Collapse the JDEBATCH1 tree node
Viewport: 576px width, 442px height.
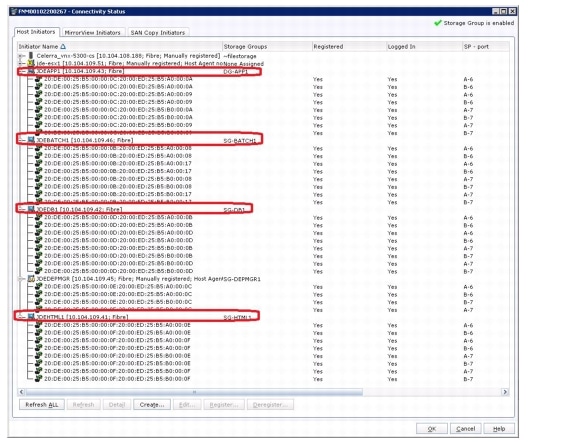pyautogui.click(x=21, y=140)
